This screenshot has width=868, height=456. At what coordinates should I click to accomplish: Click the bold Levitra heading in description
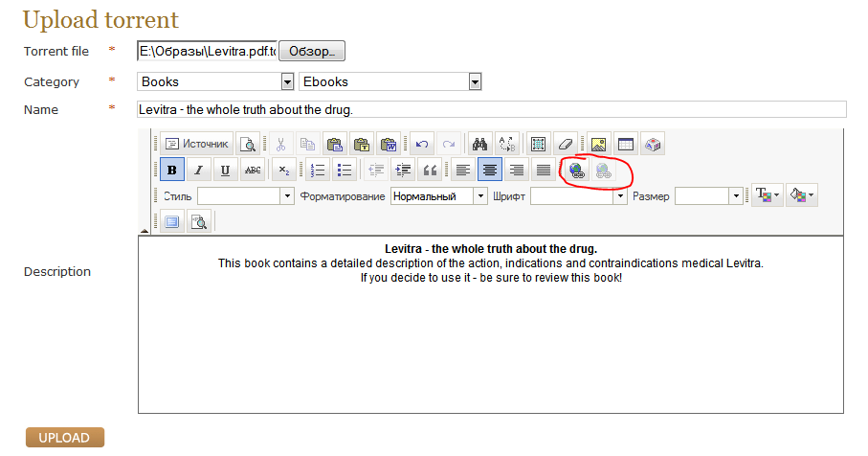pos(491,249)
